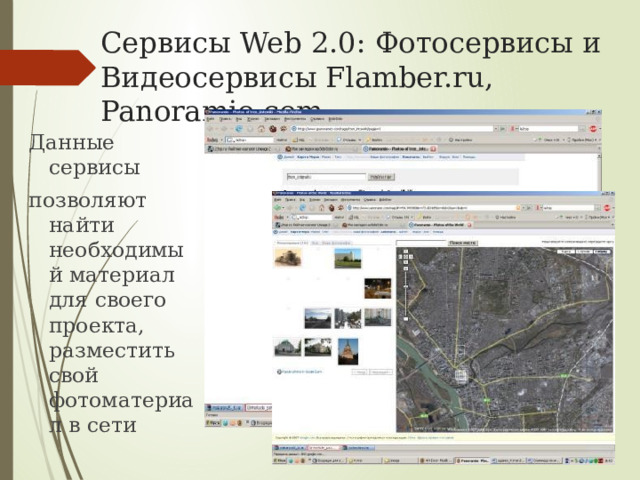This screenshot has width=640, height=480.
Task: Click Home icon in back browser window toolbar
Action: coord(261,129)
